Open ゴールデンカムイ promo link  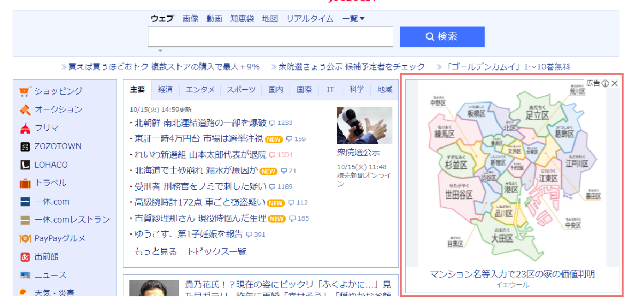(507, 67)
